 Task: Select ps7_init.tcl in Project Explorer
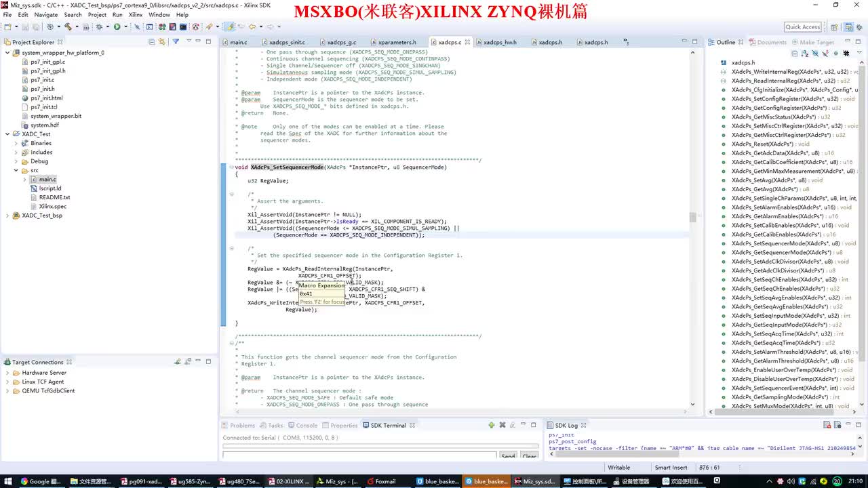point(43,106)
